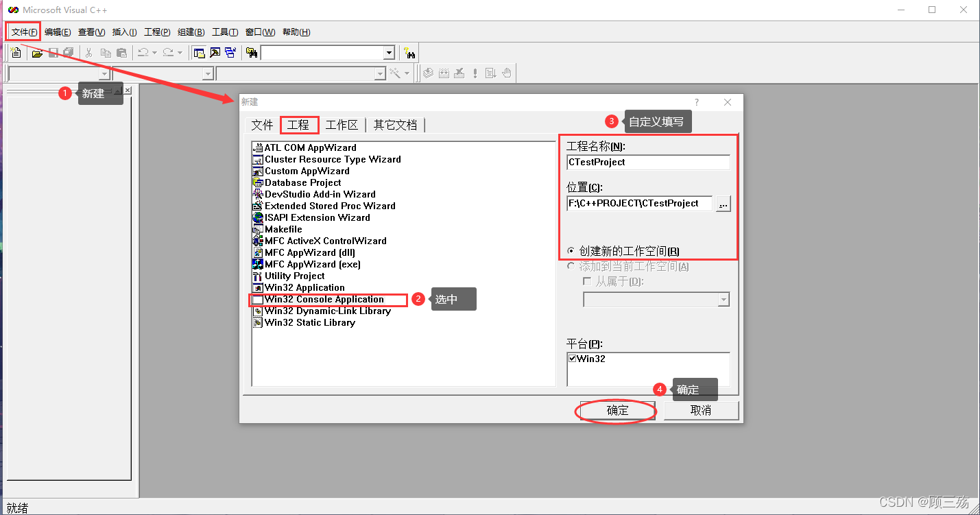
Task: Click the 工程名称 field containing CTestProject
Action: click(x=648, y=163)
